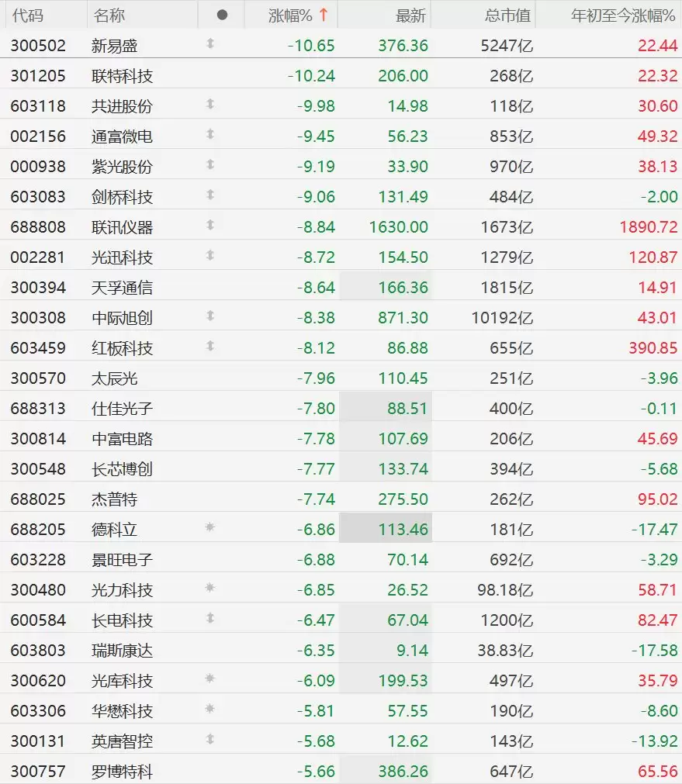The height and width of the screenshot is (784, 682).
Task: Select stock code 002156
Action: 38,136
